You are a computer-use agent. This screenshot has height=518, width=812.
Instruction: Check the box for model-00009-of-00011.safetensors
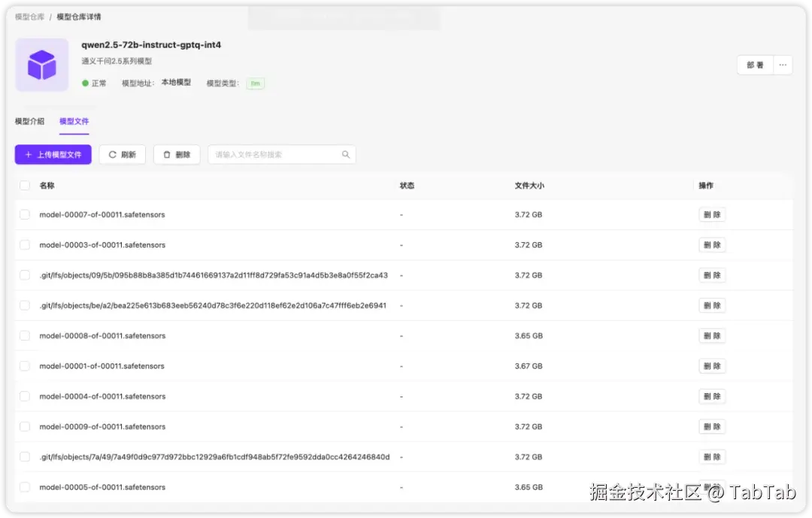click(24, 427)
